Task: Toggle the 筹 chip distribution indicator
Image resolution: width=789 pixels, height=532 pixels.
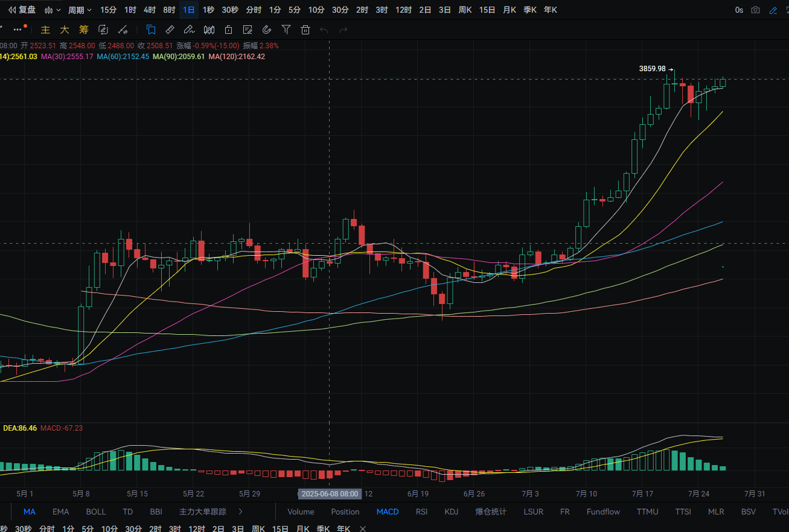Action: [x=84, y=30]
